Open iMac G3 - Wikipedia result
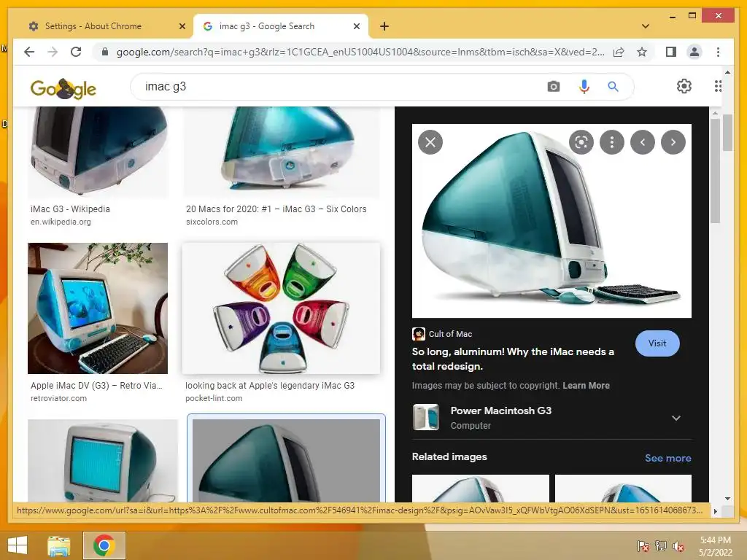747x560 pixels. 70,209
